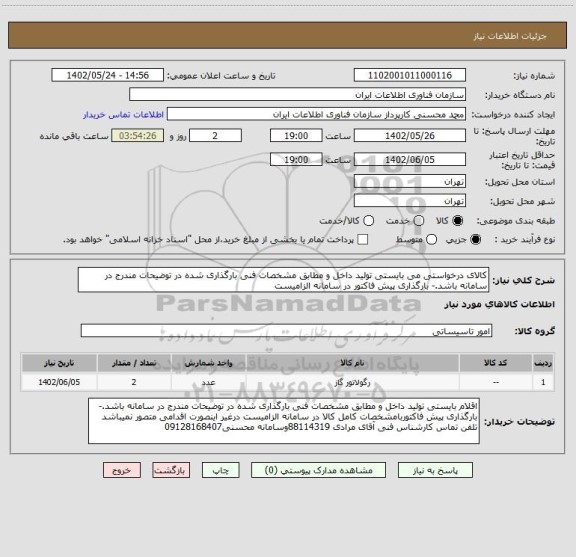
Task: Select the خدمت radio button
Action: [419, 221]
